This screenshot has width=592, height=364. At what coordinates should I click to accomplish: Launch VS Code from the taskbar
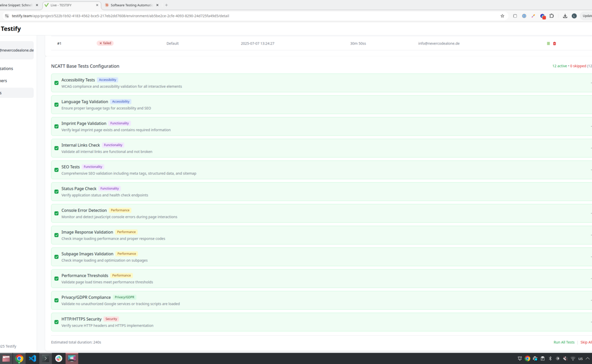point(32,359)
